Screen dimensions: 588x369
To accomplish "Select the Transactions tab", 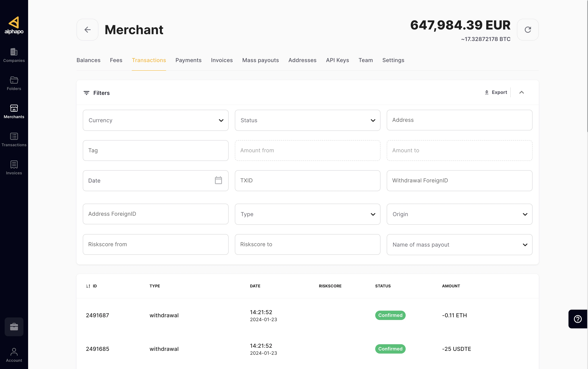I will 149,60.
